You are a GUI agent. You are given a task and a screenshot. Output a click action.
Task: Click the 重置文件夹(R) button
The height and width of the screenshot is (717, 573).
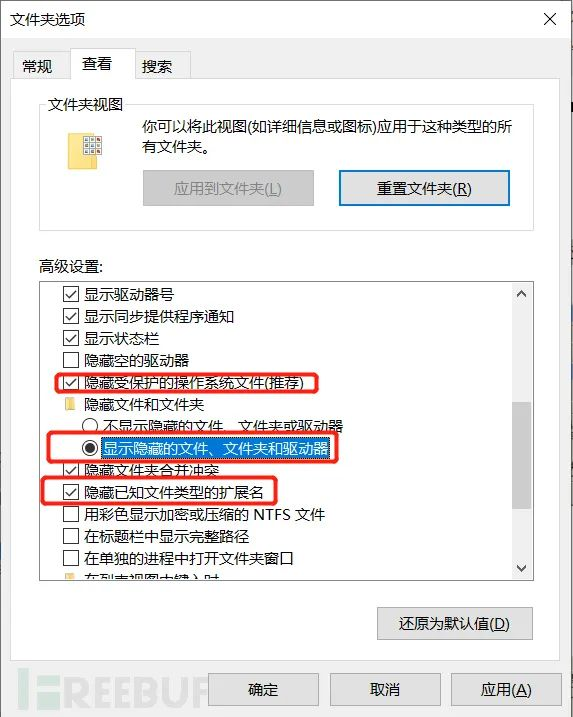[x=424, y=188]
